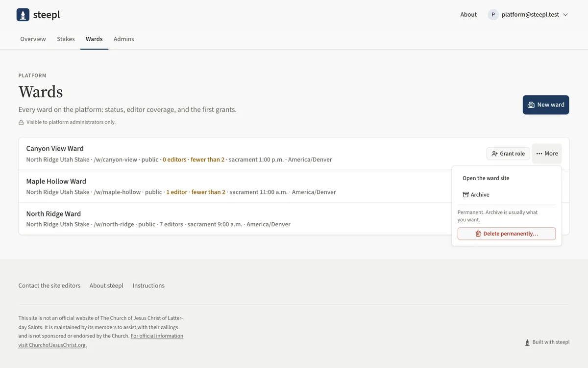
Task: Click the North Ridge Ward details line
Action: [x=158, y=224]
